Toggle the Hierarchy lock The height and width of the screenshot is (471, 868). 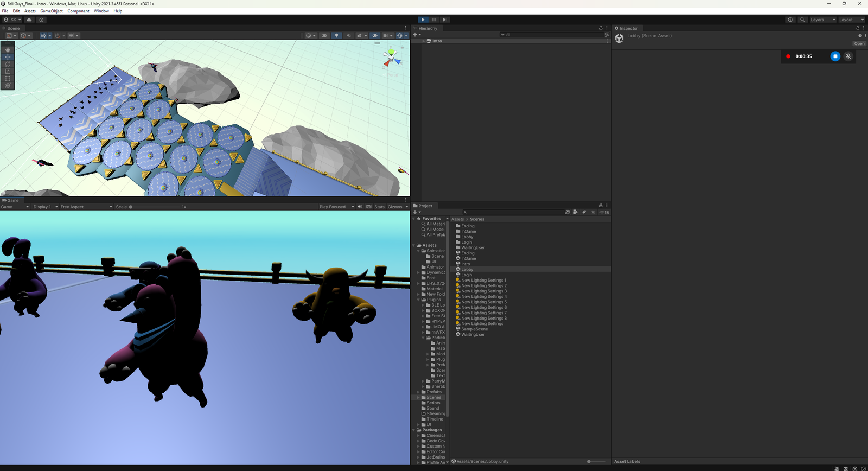[601, 28]
